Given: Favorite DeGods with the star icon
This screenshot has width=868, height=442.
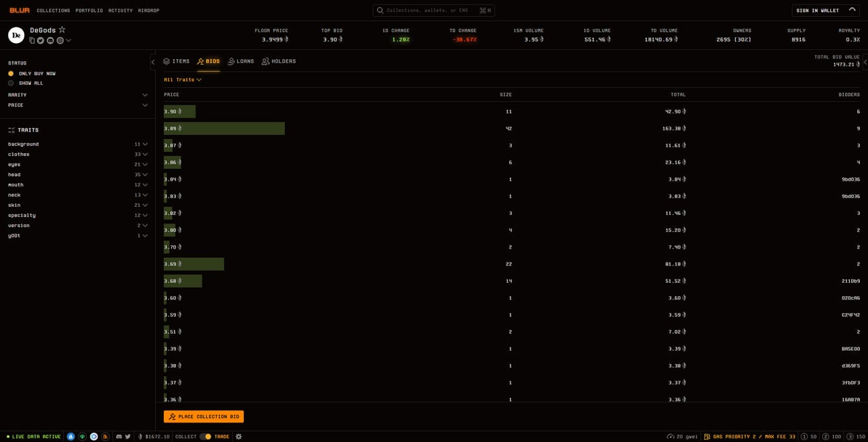Looking at the screenshot, I should pyautogui.click(x=62, y=30).
